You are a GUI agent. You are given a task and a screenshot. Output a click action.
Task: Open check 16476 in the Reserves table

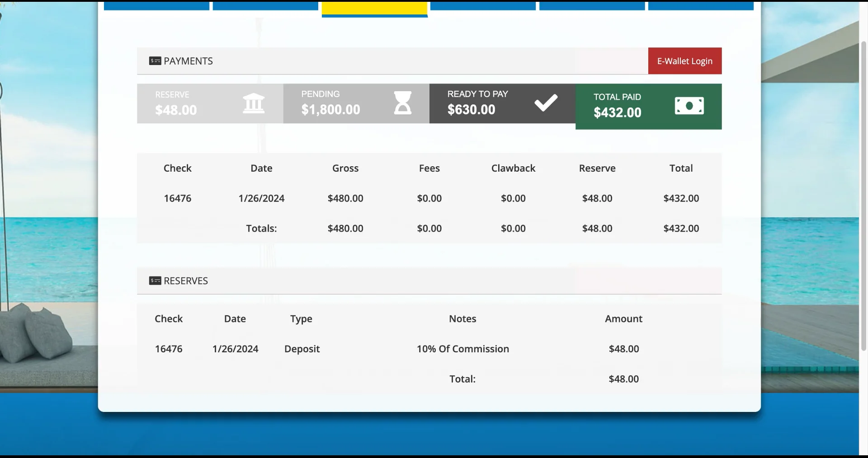tap(168, 349)
